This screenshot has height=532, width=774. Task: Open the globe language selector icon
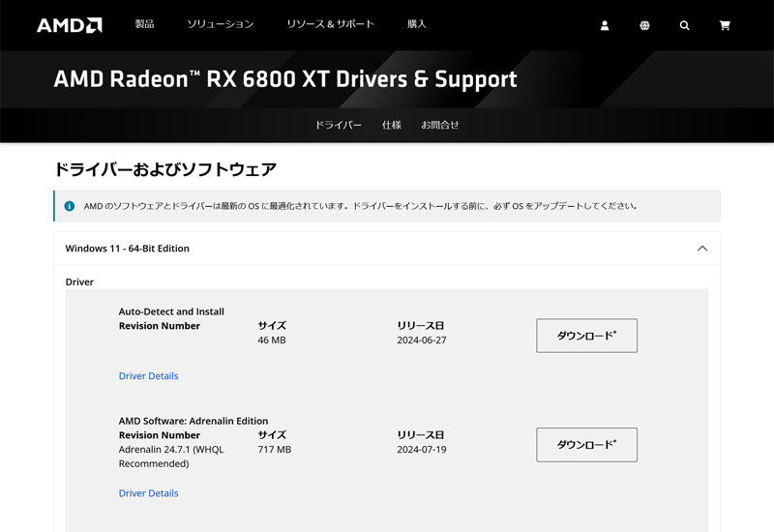click(644, 26)
